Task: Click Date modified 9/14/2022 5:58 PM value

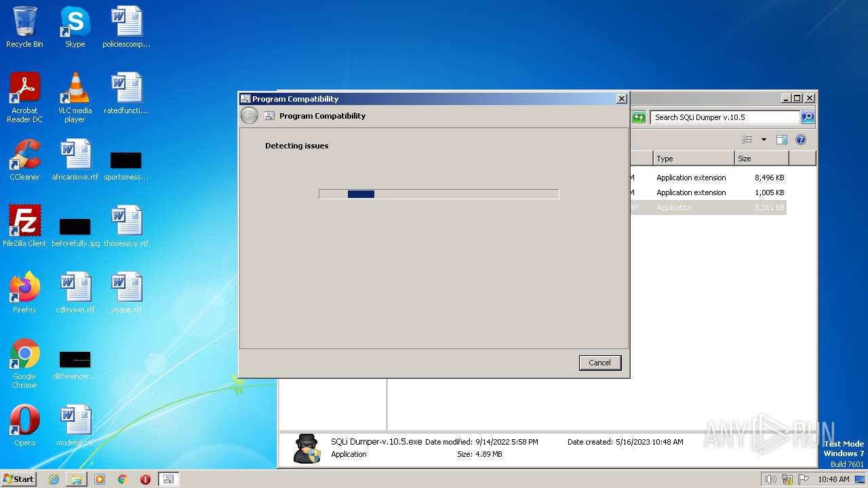Action: click(x=507, y=442)
